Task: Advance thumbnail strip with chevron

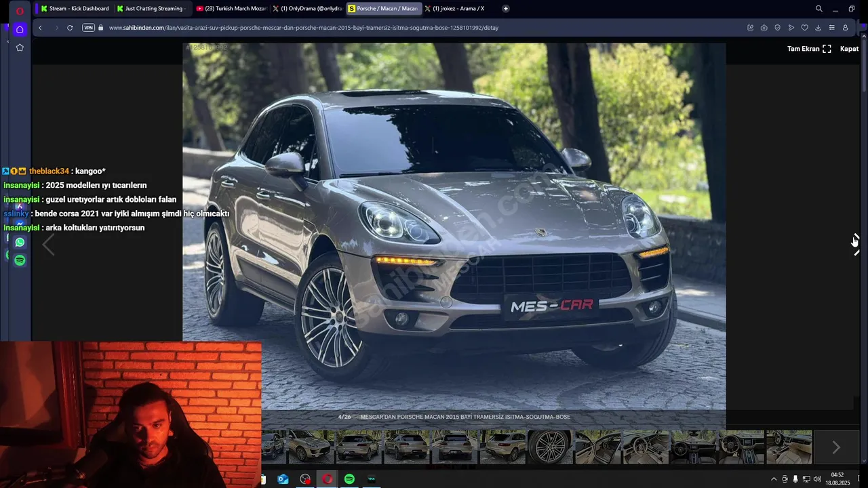Action: tap(836, 447)
